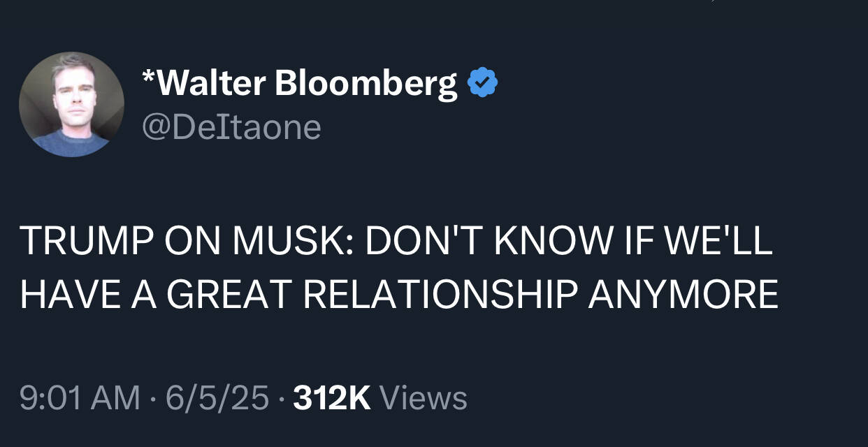Click the verified blue checkmark badge
Image resolution: width=868 pixels, height=447 pixels.
coord(482,84)
